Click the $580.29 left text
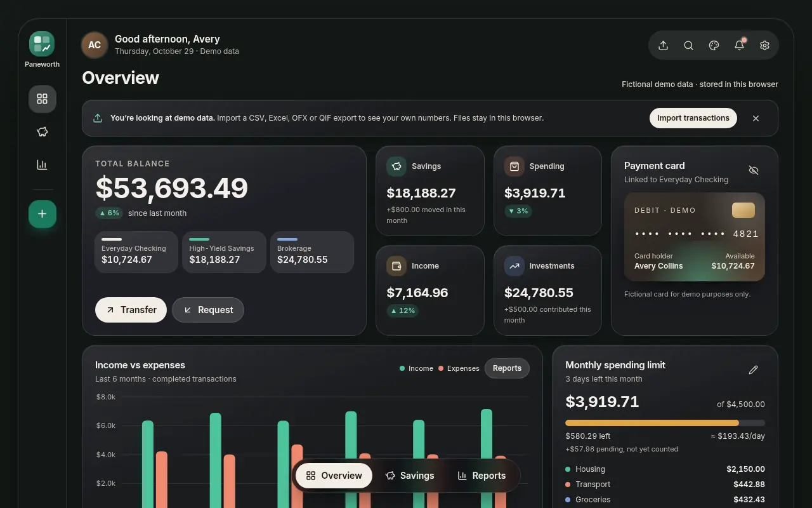Screen dimensions: 812x508 point(588,436)
